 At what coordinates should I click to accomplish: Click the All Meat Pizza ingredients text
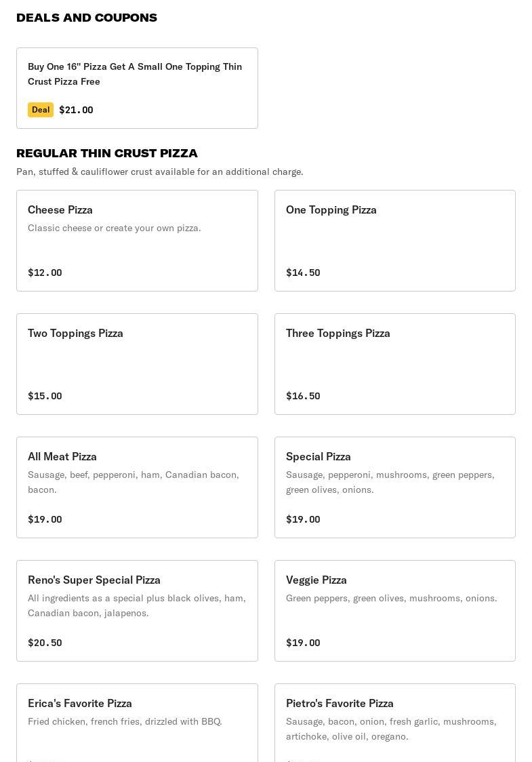pyautogui.click(x=133, y=482)
